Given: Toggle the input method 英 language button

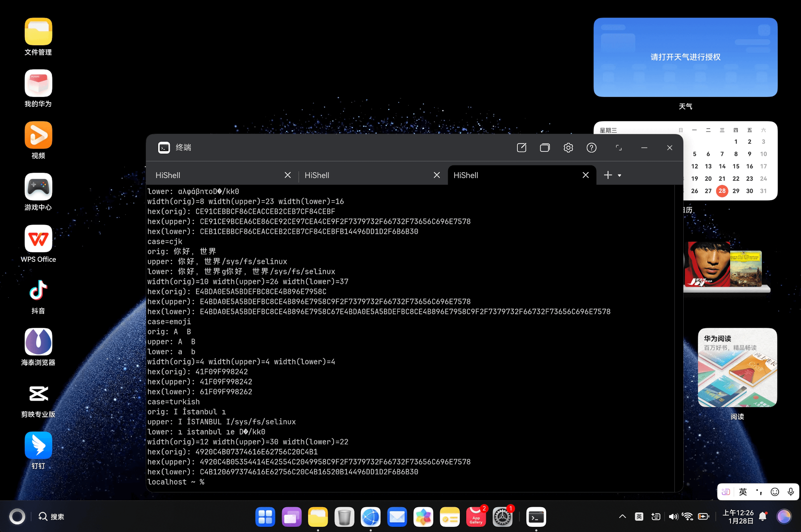Looking at the screenshot, I should click(x=743, y=492).
